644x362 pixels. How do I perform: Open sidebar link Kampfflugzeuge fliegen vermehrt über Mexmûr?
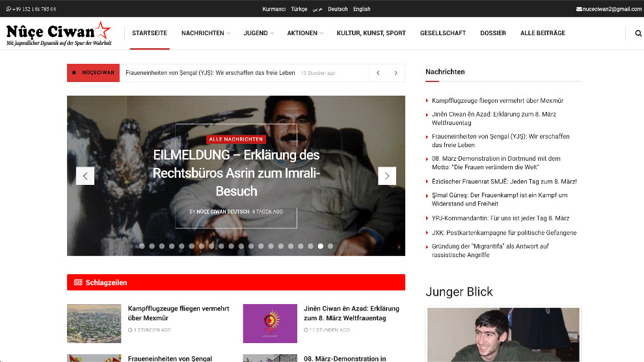coord(498,101)
